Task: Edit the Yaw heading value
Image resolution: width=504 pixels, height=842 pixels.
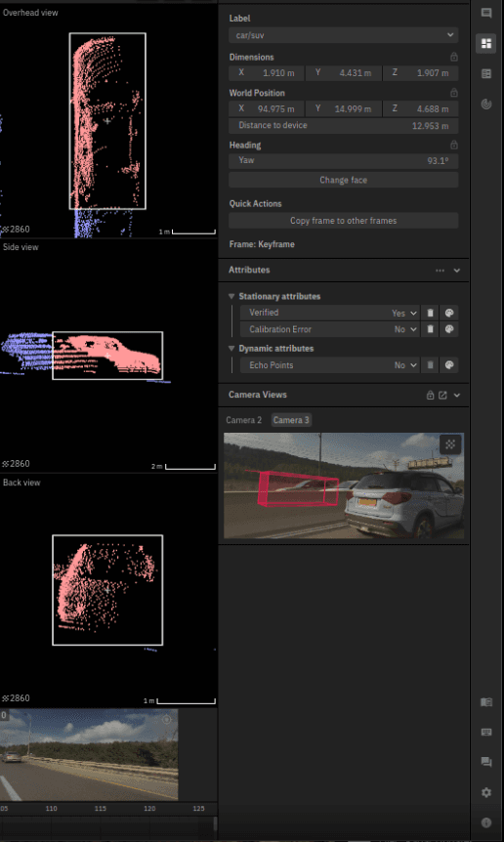Action: [344, 160]
